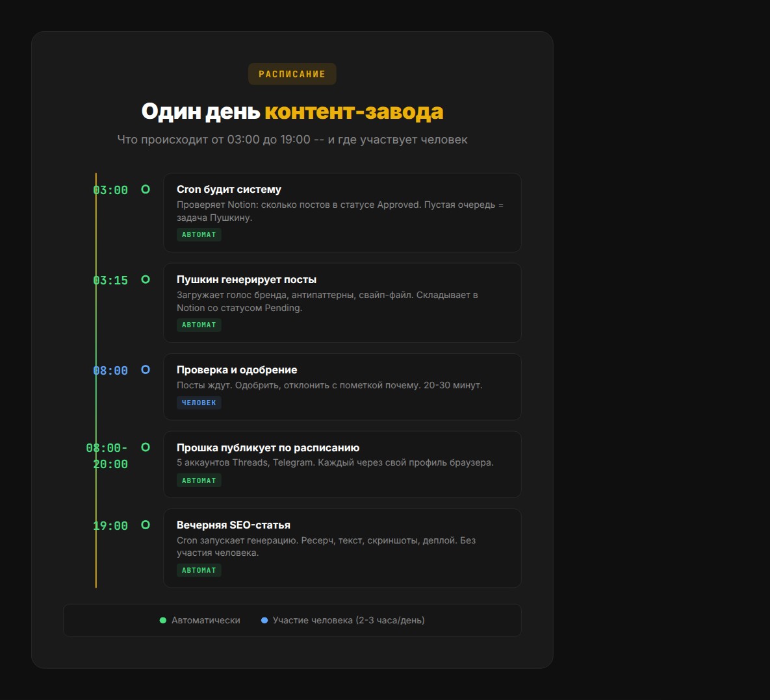This screenshot has width=770, height=700.
Task: Click the blue circle marker next to 08:00
Action: click(x=146, y=370)
